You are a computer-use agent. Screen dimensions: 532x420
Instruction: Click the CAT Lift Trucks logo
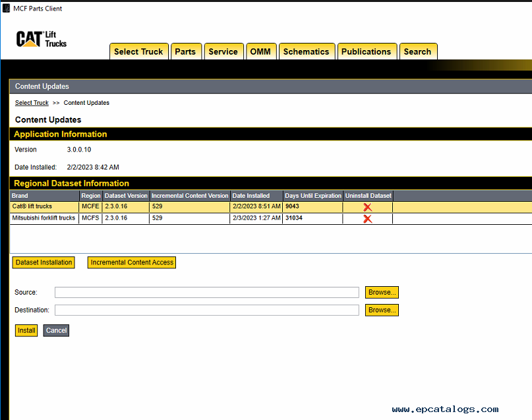tap(41, 39)
